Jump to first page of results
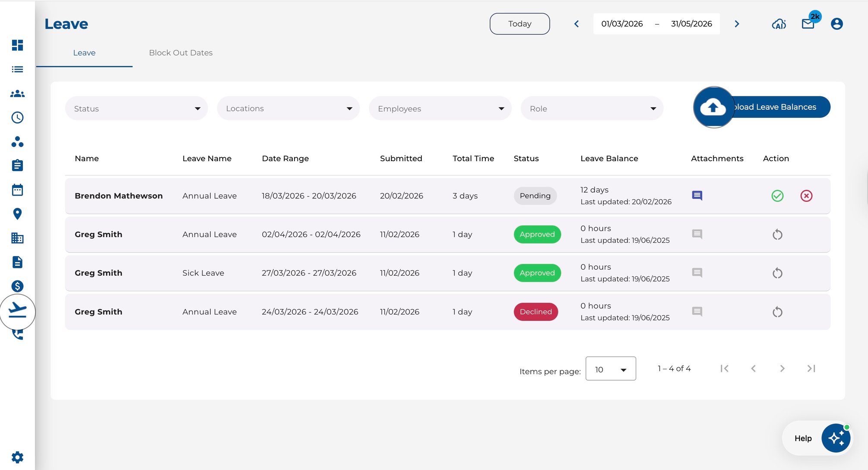The width and height of the screenshot is (868, 470). [725, 368]
